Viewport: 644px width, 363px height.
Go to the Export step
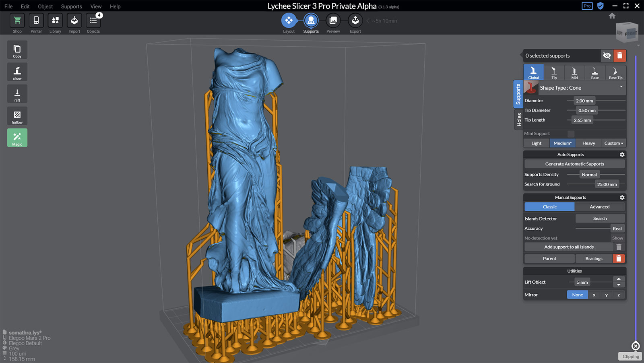point(355,20)
